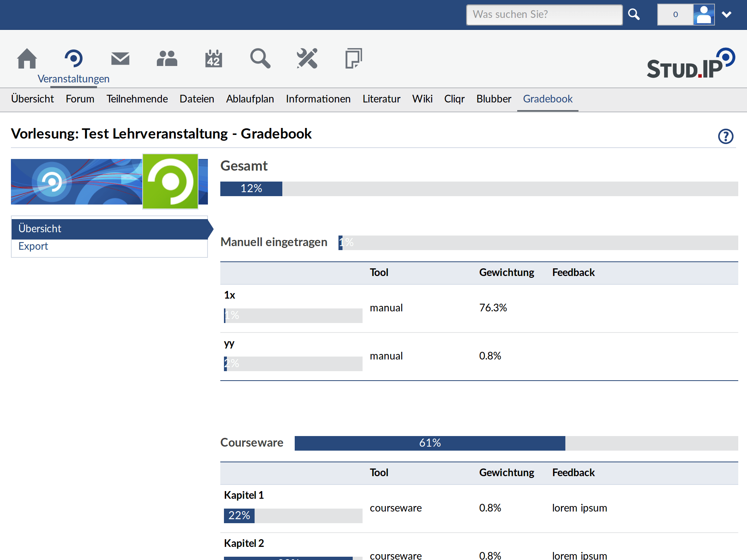The image size is (747, 560).
Task: Open the calendar planner icon
Action: pos(214,58)
